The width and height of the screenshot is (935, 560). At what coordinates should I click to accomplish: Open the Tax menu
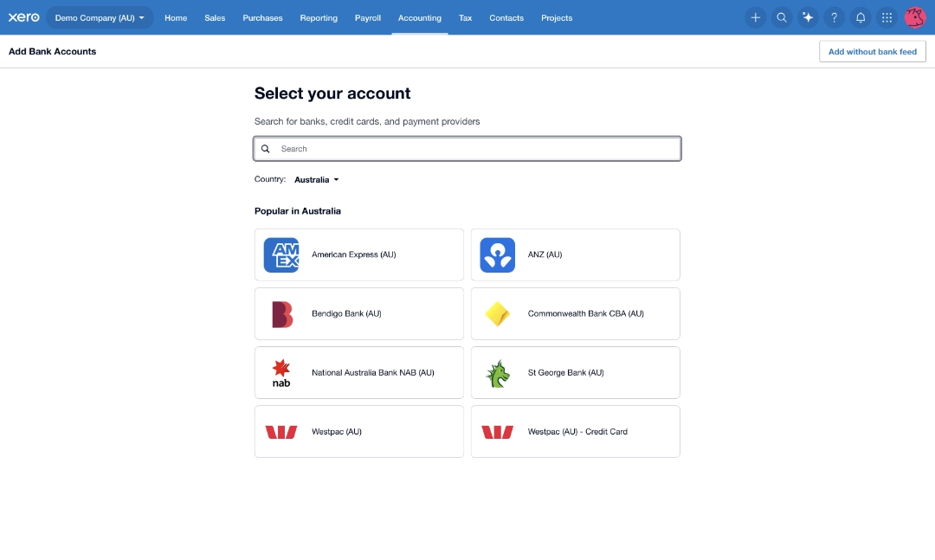465,18
